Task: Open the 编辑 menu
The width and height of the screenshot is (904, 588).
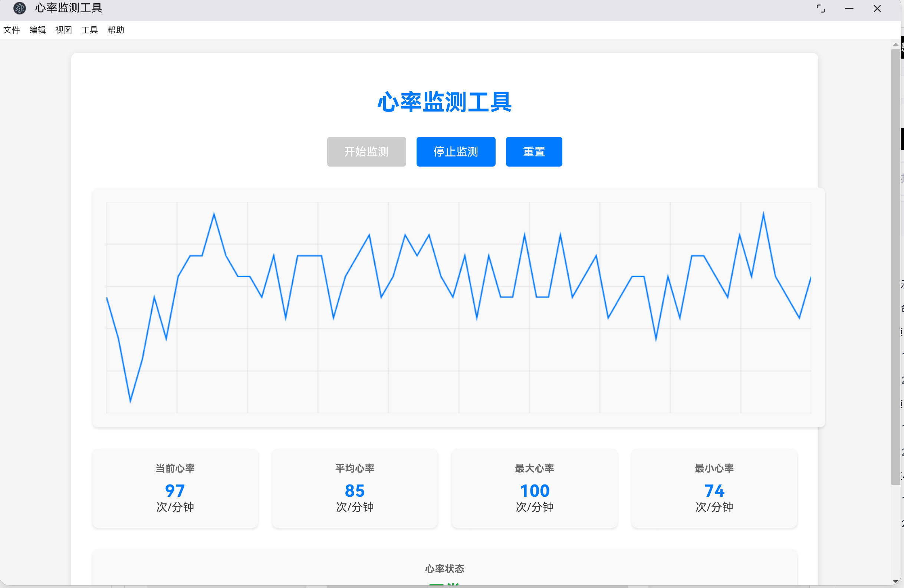Action: (37, 30)
